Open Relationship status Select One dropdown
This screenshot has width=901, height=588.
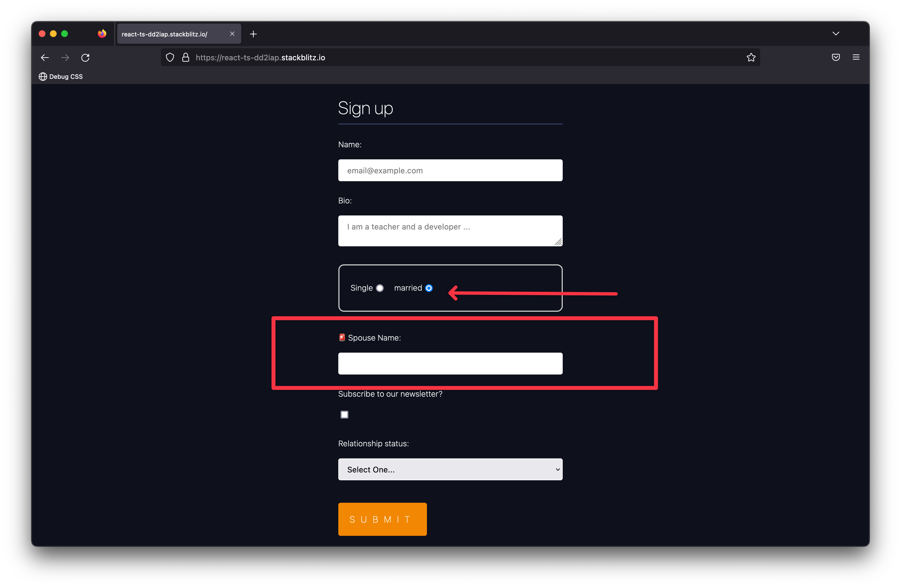pyautogui.click(x=450, y=470)
